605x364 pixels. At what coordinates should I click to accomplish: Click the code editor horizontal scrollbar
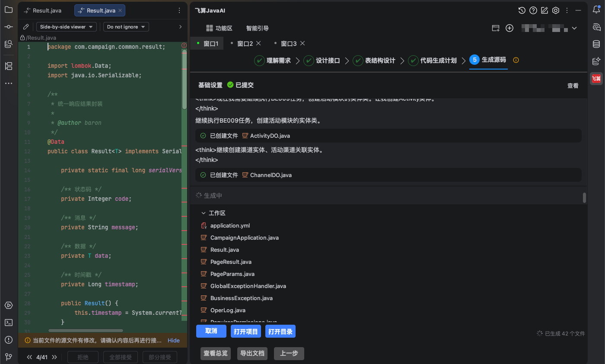(x=86, y=330)
